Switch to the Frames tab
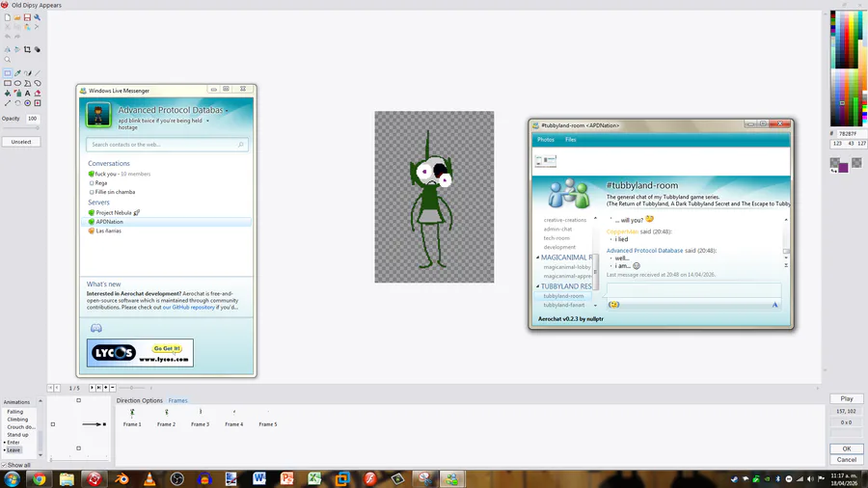Image resolution: width=868 pixels, height=488 pixels. point(177,400)
